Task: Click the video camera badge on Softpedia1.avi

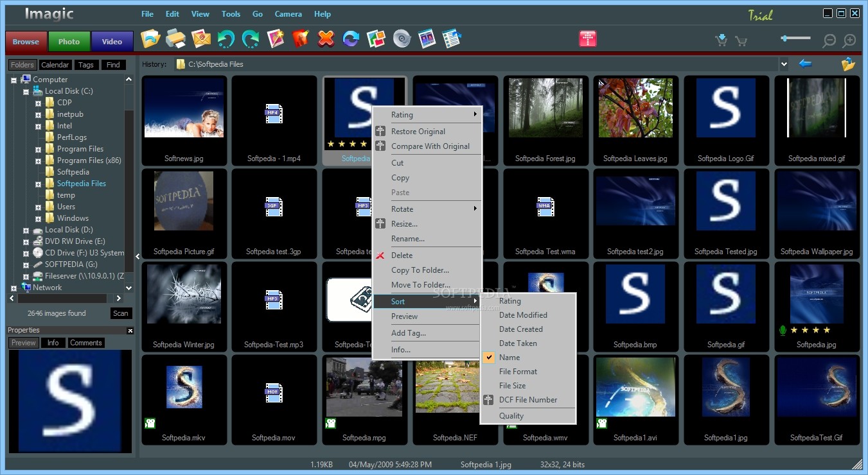Action: [x=602, y=423]
